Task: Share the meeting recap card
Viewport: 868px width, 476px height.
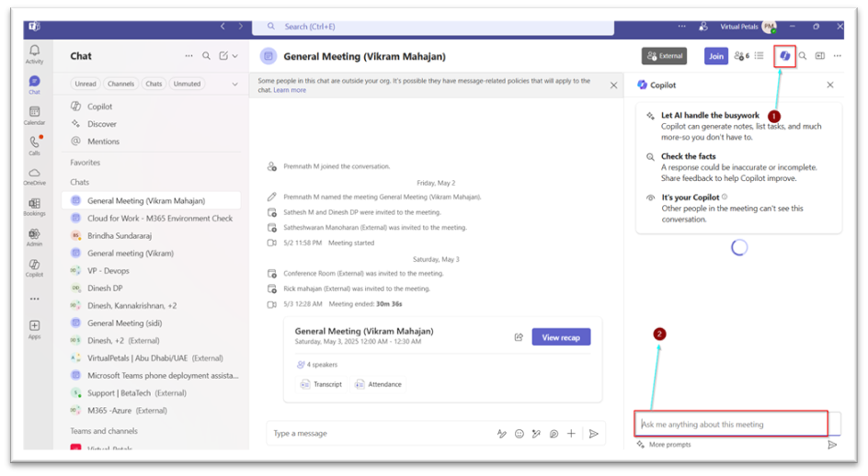Action: 519,337
